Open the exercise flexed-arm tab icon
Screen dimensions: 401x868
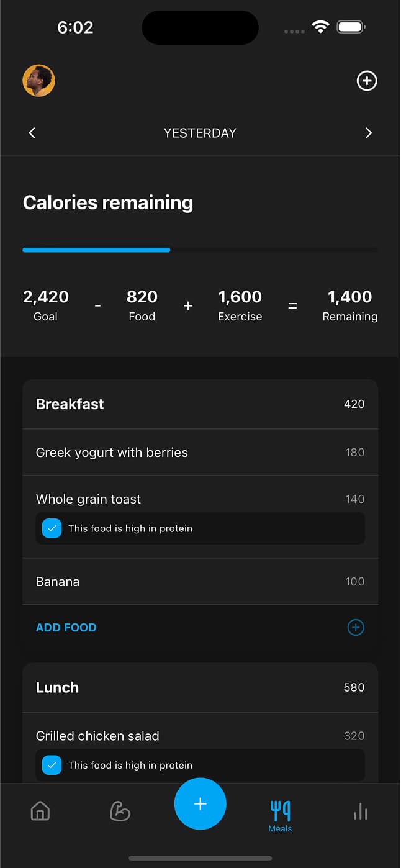(x=120, y=811)
